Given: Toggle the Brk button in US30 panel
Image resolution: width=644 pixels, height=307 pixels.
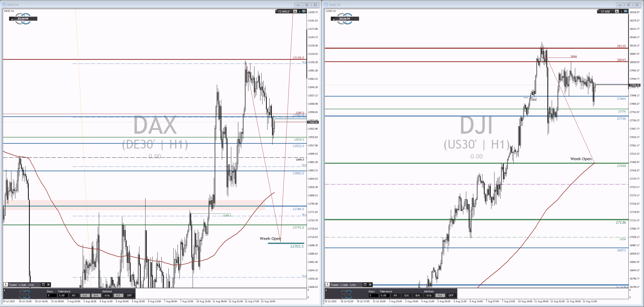Looking at the screenshot, I should [418, 296].
